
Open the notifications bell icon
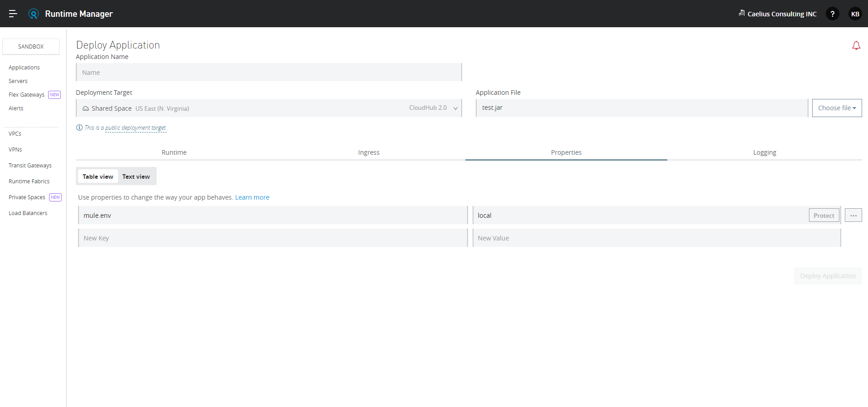856,45
